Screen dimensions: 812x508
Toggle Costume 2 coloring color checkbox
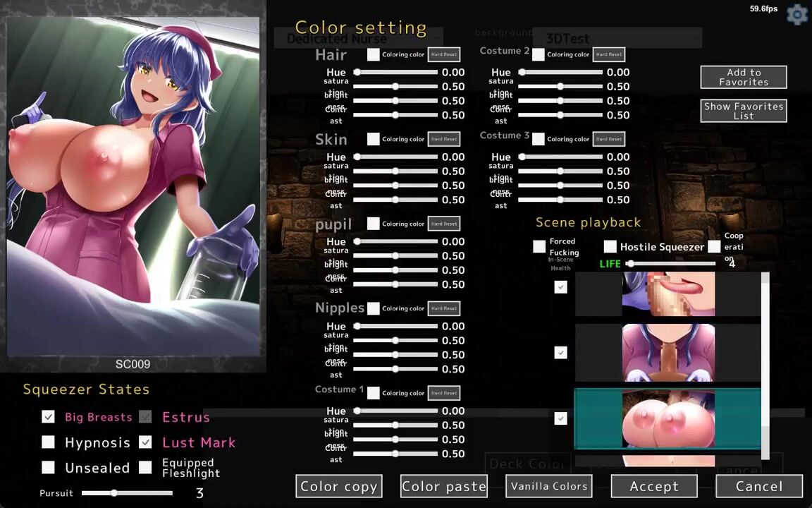(x=539, y=54)
